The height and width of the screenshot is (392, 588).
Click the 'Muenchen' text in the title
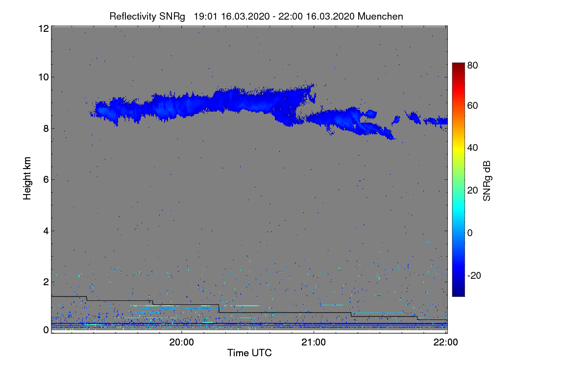coord(380,16)
